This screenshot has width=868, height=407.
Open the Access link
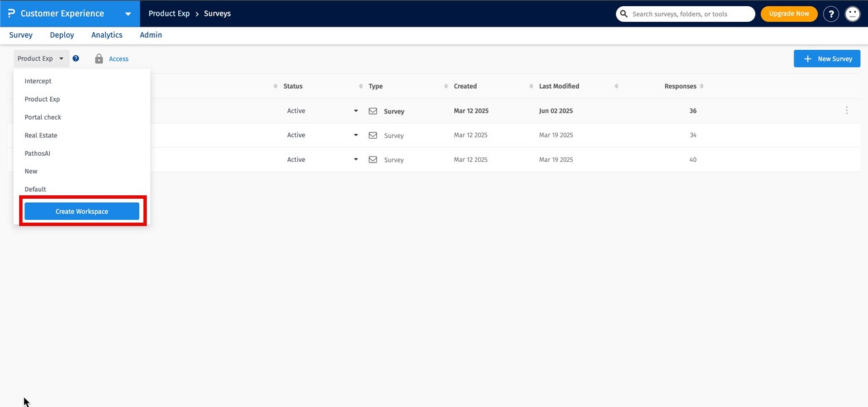coord(118,58)
